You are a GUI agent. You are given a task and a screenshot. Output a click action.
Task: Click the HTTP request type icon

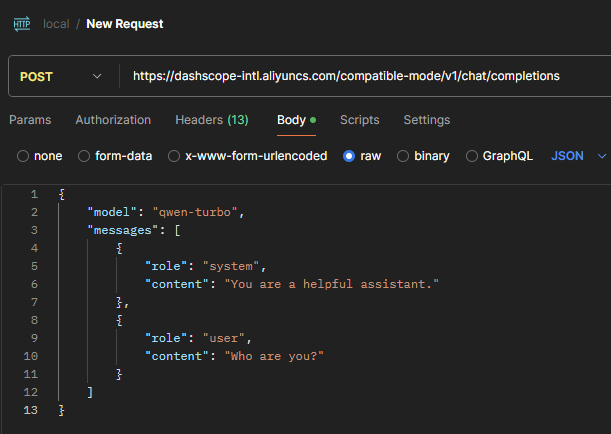tap(22, 24)
